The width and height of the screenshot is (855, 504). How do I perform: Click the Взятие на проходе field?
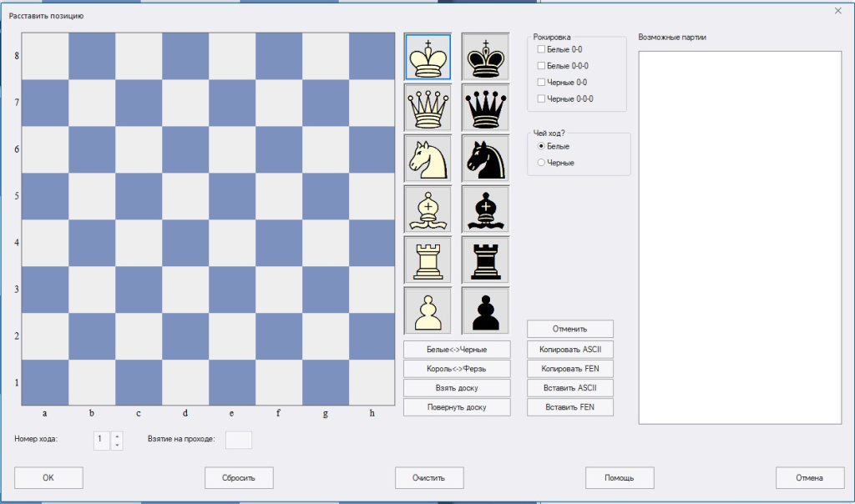[x=239, y=441]
